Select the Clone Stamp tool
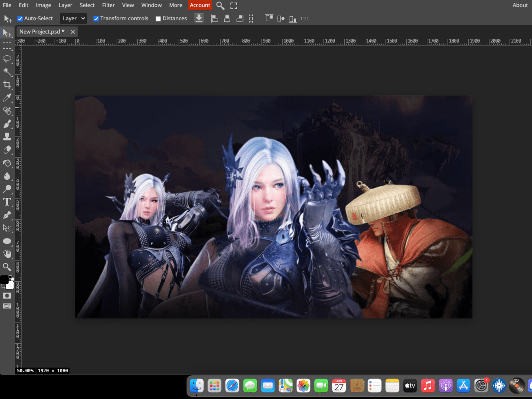Viewport: 532px width, 399px height. click(x=7, y=137)
